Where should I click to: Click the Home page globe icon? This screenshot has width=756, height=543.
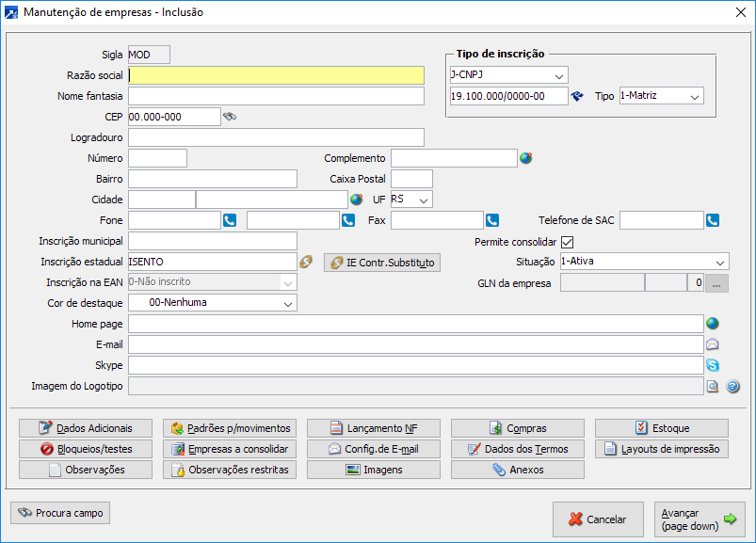pyautogui.click(x=713, y=324)
